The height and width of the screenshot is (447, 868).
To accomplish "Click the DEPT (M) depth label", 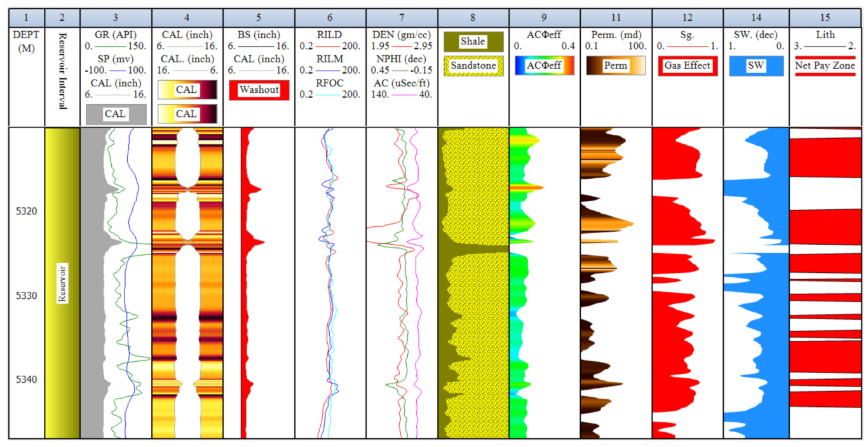I will point(27,41).
